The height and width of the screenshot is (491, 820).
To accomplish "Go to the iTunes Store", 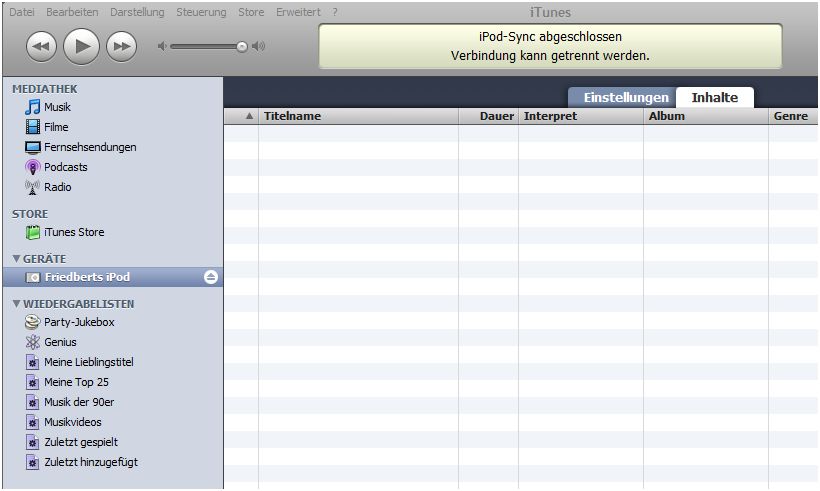I will tap(73, 232).
